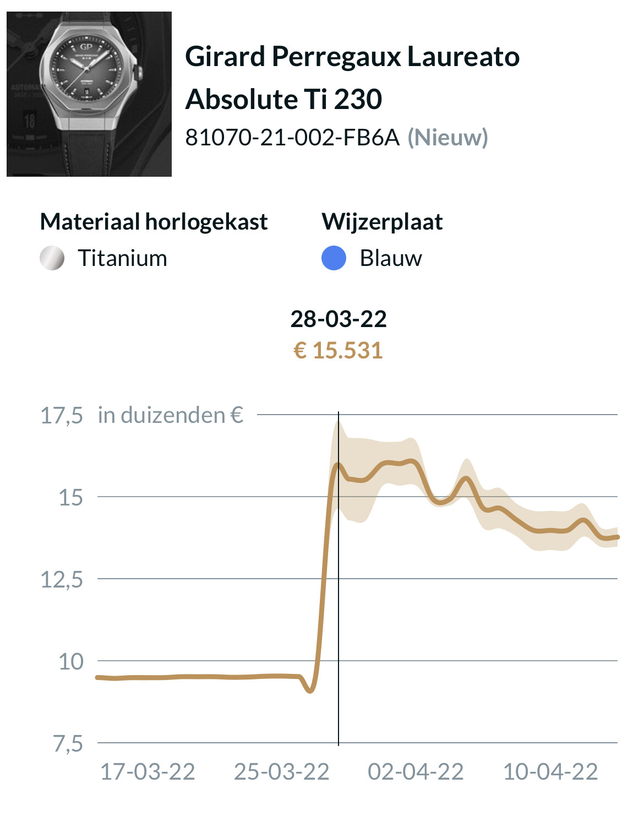Click the Materiaal horlogekast heading

pos(154,222)
